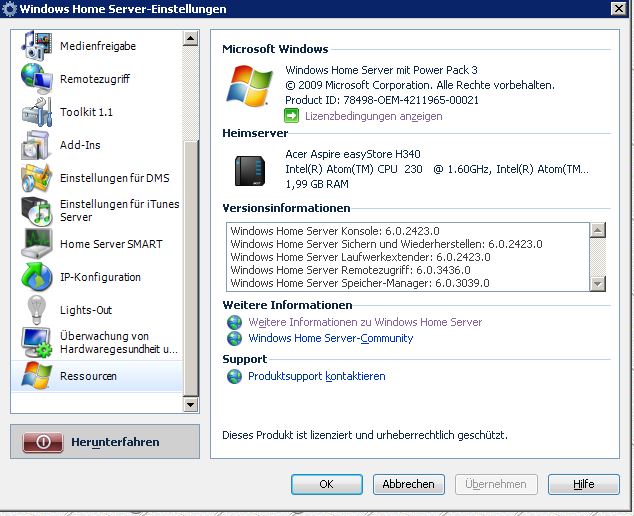Open the Home Server SMART icon
634x516 pixels.
[36, 244]
